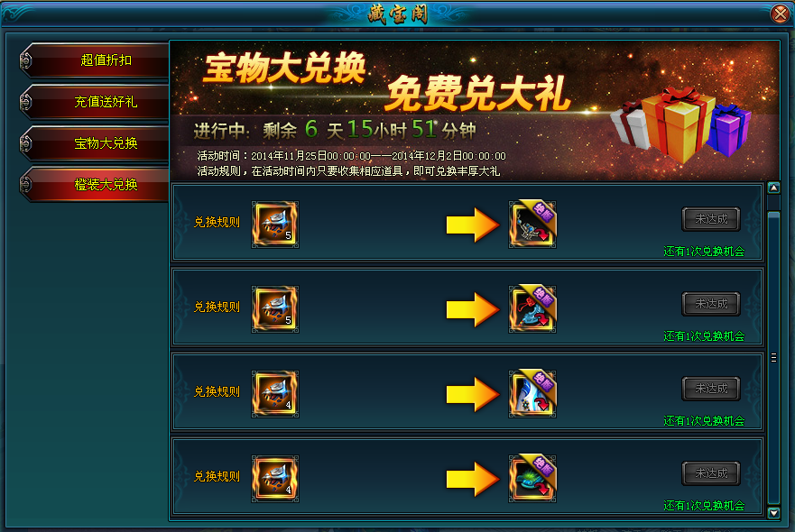This screenshot has width=795, height=532.
Task: Inspect the fourth row's green reward icon
Action: pos(532,479)
